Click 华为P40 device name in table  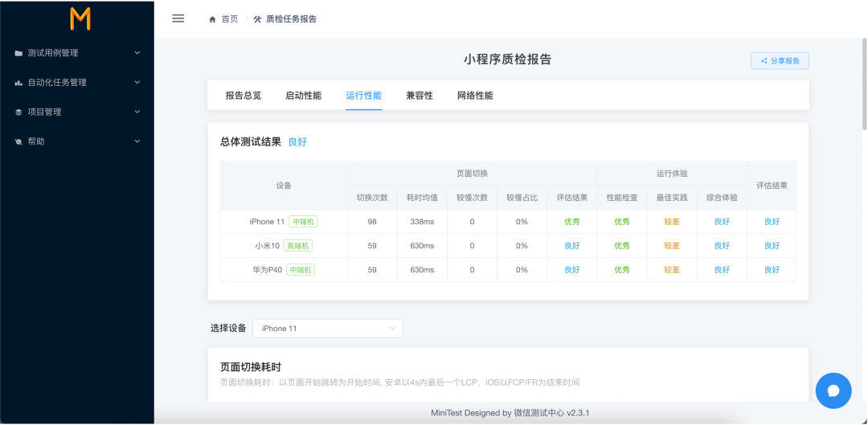tap(268, 270)
